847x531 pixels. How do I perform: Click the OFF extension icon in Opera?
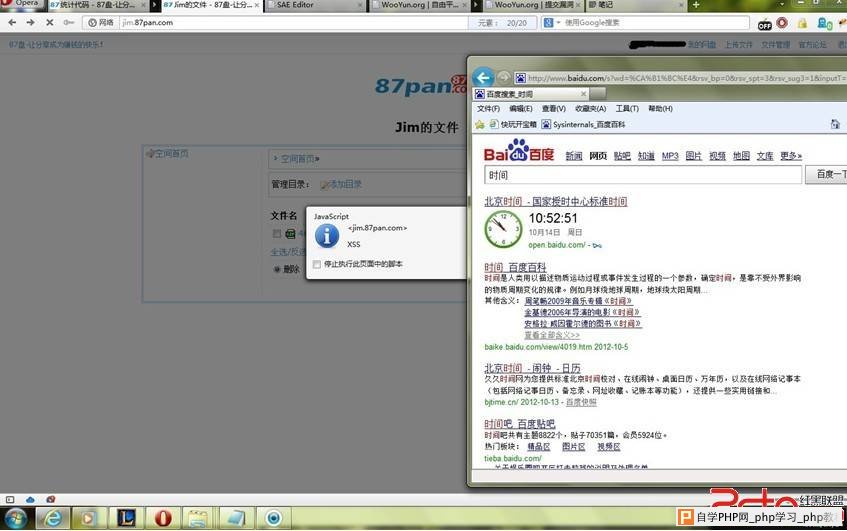pyautogui.click(x=764, y=24)
